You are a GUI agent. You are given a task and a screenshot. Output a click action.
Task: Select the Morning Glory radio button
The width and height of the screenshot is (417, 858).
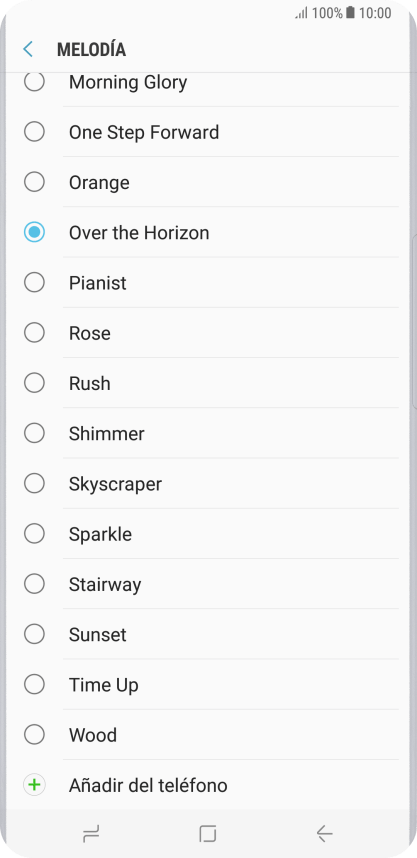click(x=34, y=82)
